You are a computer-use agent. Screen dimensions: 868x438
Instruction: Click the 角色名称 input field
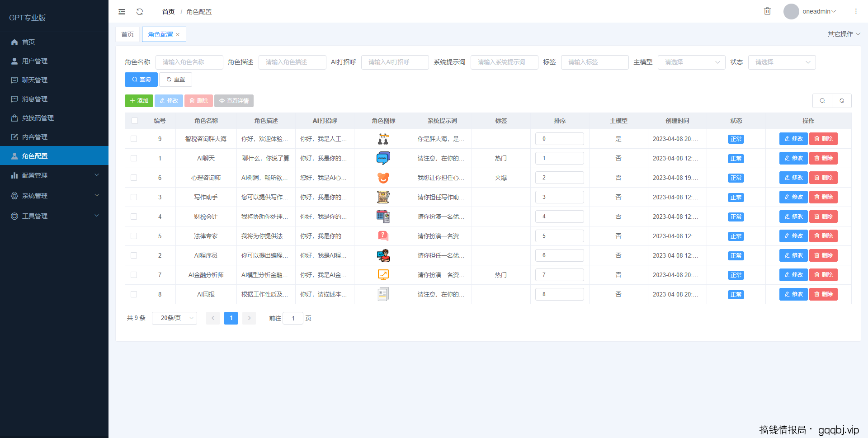point(189,62)
